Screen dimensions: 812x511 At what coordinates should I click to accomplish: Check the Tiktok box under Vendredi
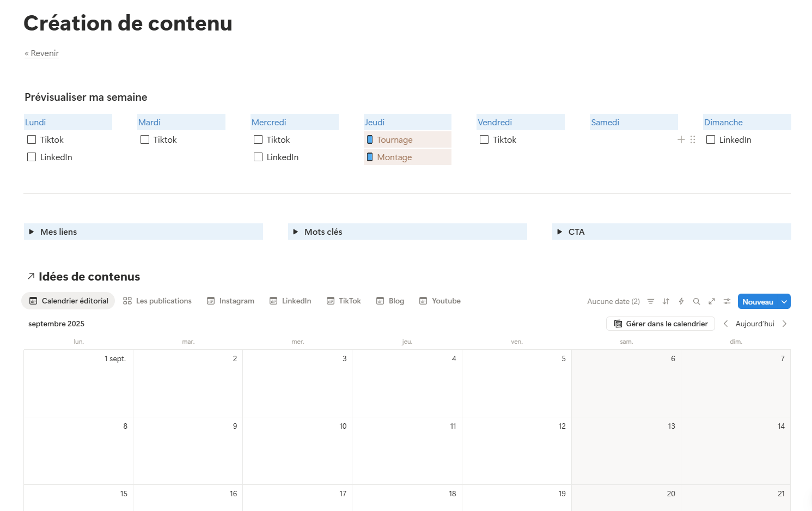click(x=484, y=140)
